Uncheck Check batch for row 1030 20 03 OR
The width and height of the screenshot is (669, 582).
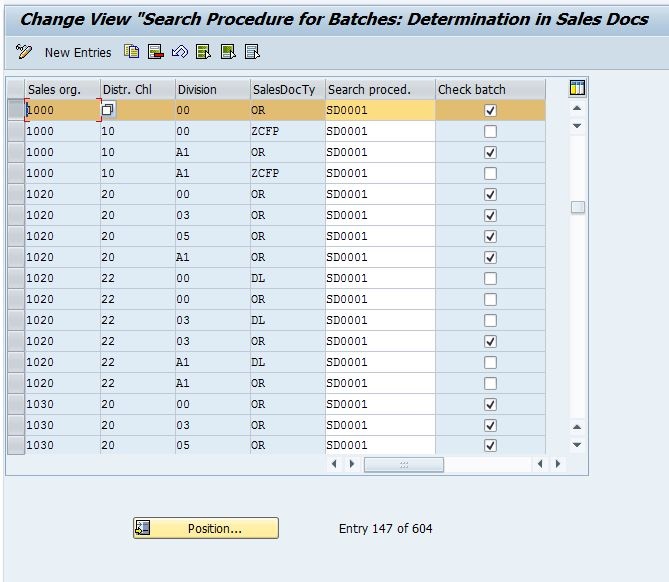tap(490, 425)
